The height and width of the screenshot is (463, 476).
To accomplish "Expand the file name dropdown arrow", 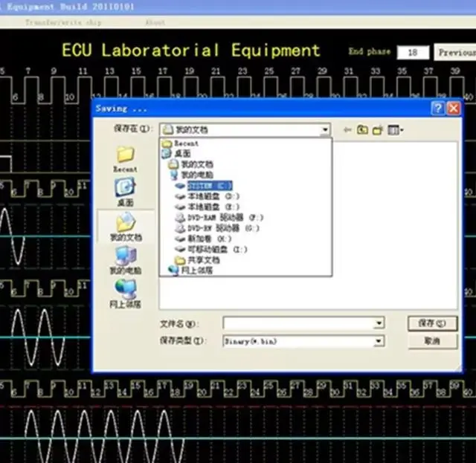I will [x=379, y=323].
